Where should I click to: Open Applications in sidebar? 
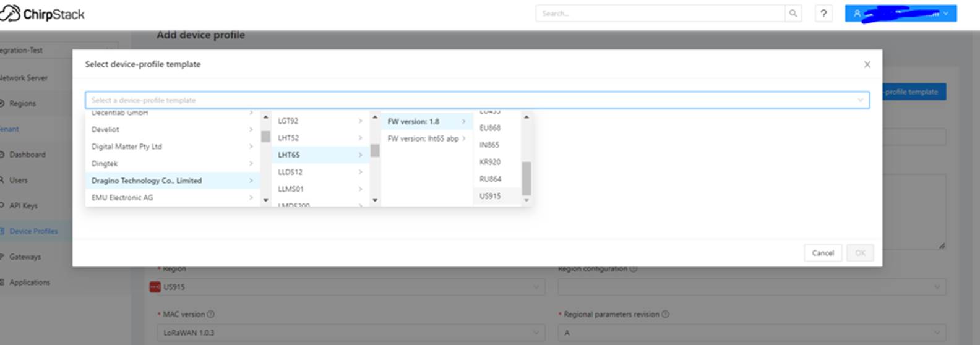pos(30,282)
